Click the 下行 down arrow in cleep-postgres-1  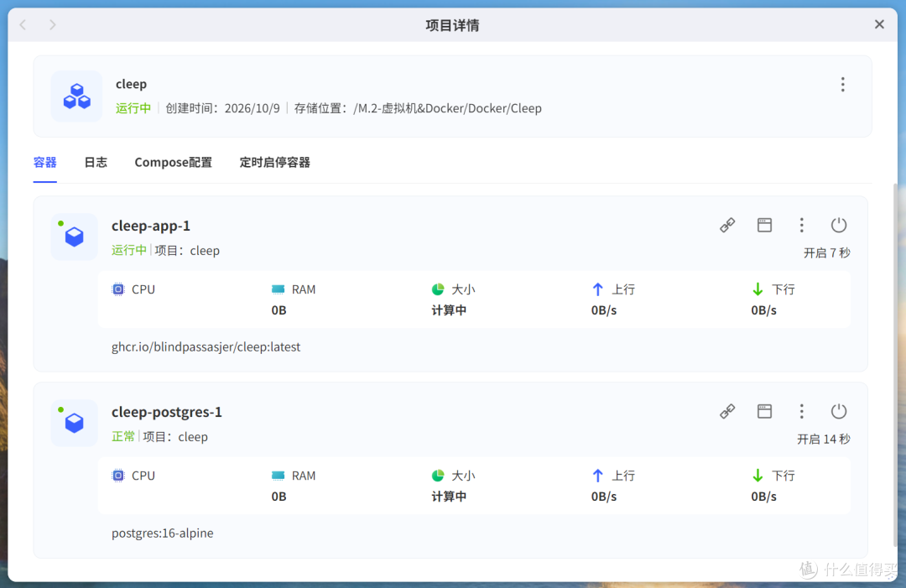pos(758,476)
